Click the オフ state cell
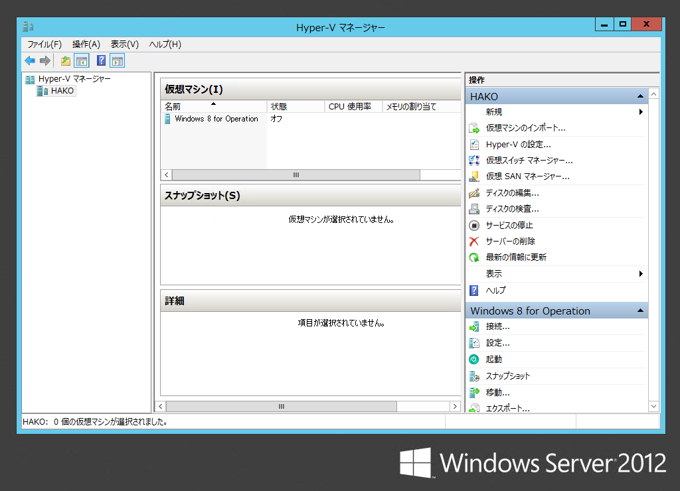 [x=276, y=119]
